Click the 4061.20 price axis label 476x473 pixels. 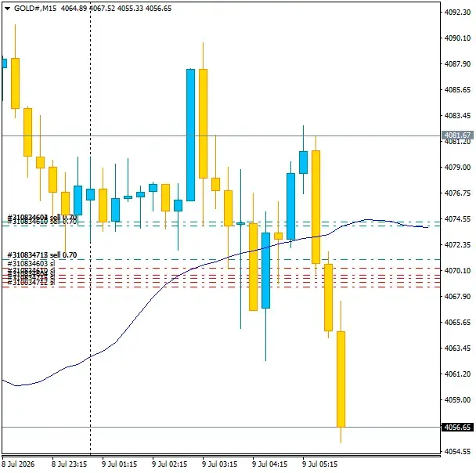[x=457, y=374]
